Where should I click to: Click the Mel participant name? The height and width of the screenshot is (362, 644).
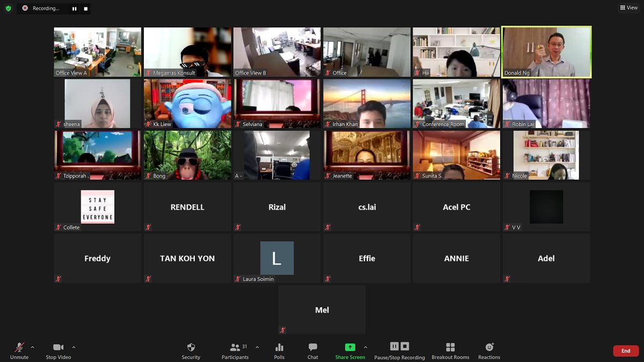tap(322, 310)
